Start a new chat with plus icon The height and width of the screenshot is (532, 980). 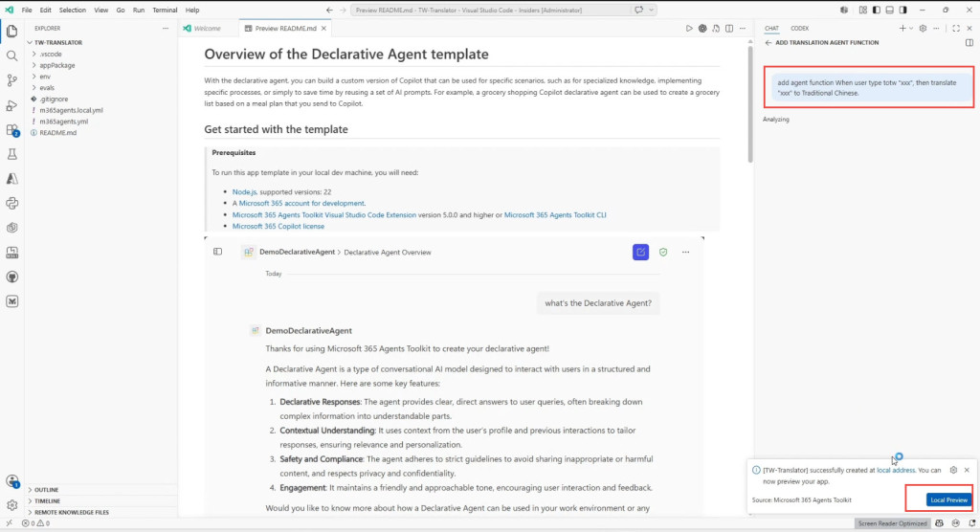coord(902,28)
